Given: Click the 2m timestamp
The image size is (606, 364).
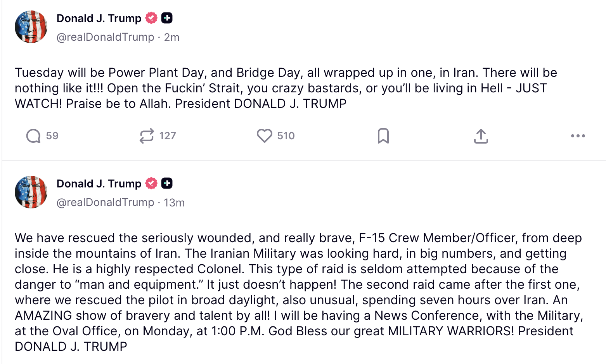Looking at the screenshot, I should click(171, 37).
